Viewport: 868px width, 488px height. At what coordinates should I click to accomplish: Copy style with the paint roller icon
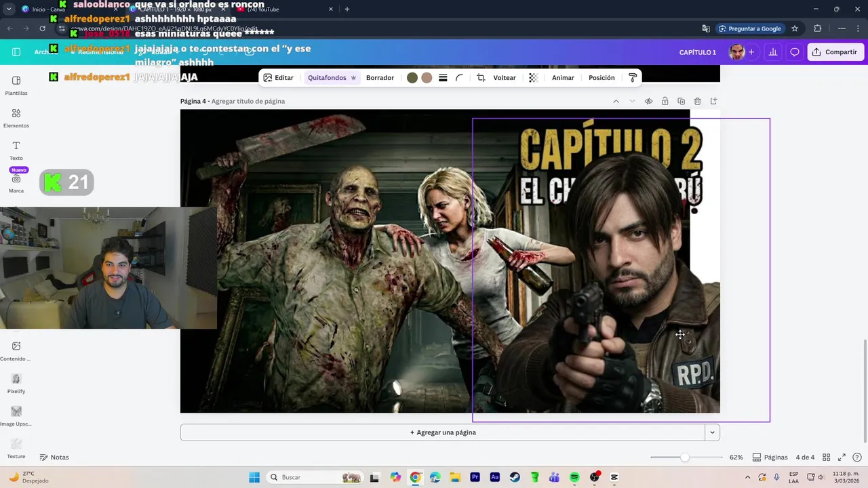(x=633, y=78)
